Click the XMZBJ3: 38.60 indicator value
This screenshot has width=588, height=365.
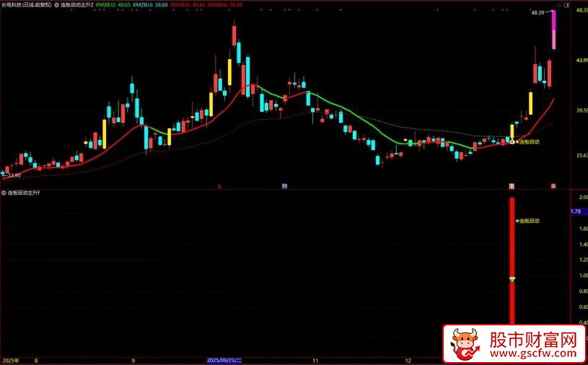(150, 5)
